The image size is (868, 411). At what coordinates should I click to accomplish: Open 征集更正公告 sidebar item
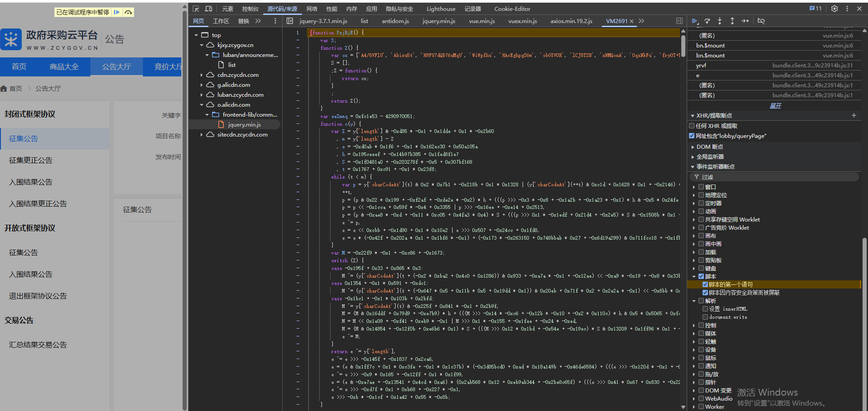(x=31, y=160)
